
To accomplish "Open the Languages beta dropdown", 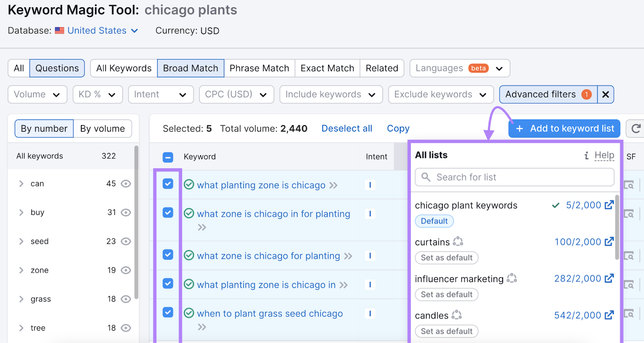I will pos(460,68).
